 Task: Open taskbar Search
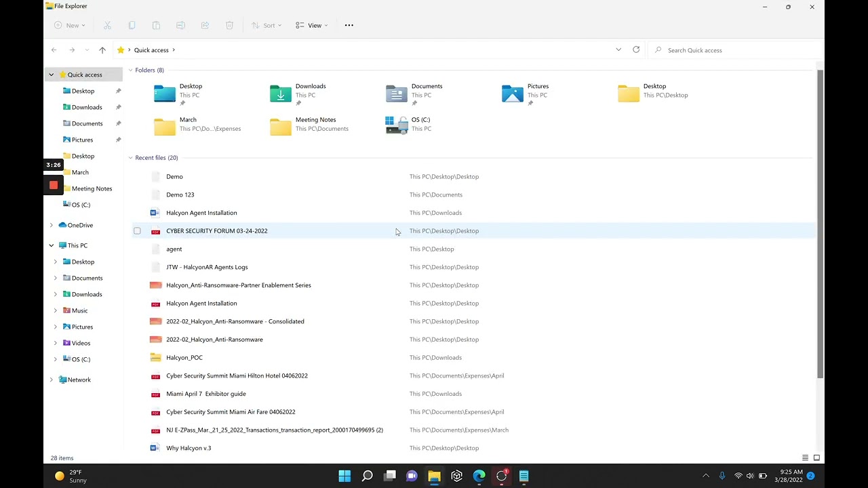click(x=367, y=476)
